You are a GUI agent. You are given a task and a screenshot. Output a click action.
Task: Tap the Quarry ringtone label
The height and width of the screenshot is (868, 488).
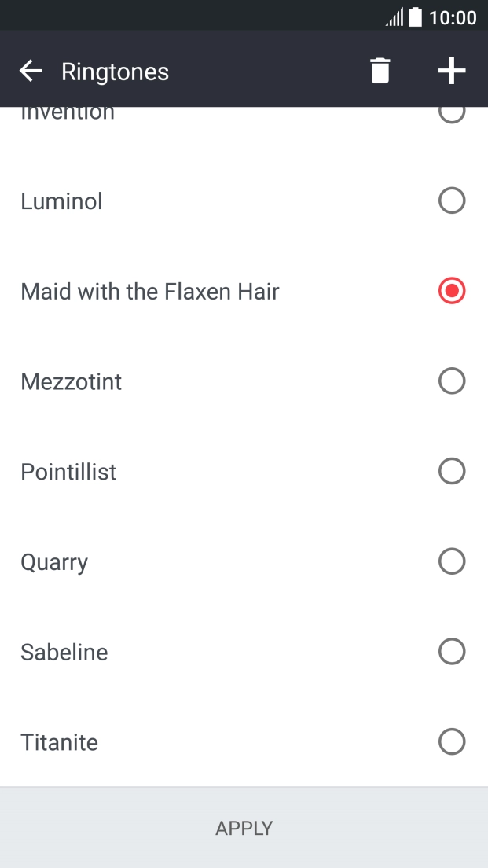[x=54, y=562]
